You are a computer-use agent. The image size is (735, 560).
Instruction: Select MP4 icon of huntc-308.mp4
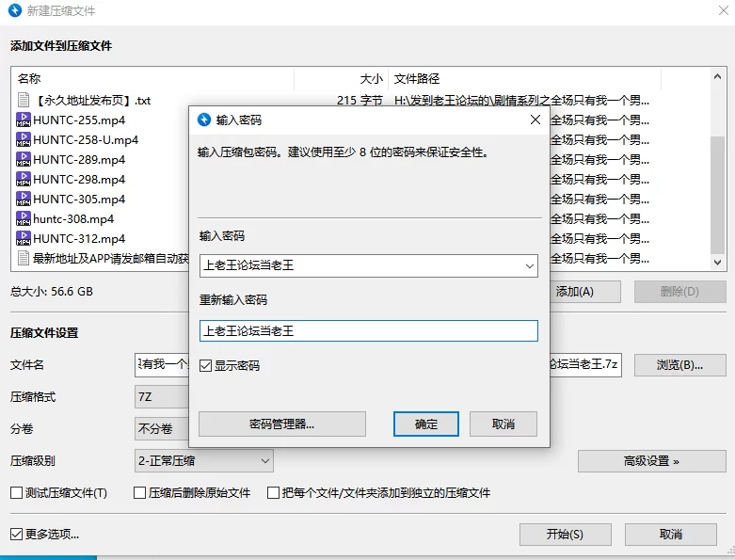[x=23, y=218]
